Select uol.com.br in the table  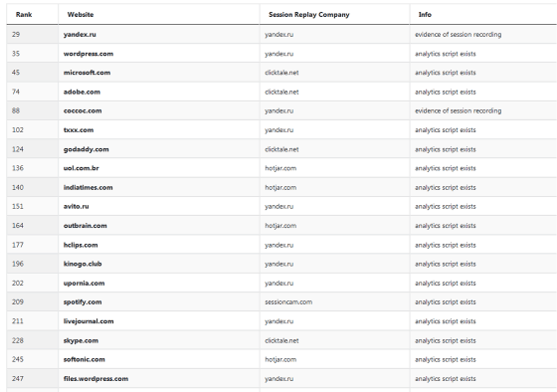tap(81, 168)
